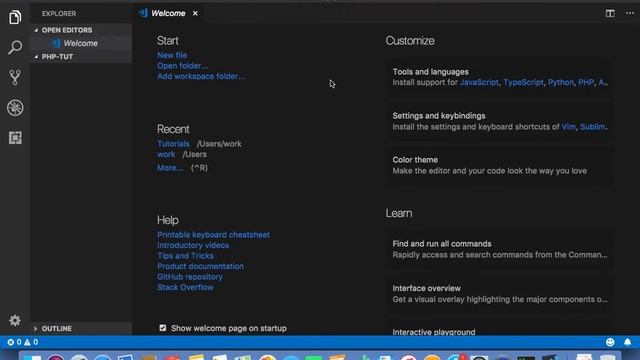640x360 pixels.
Task: Collapse the PHP-TUT folder section
Action: [82, 57]
